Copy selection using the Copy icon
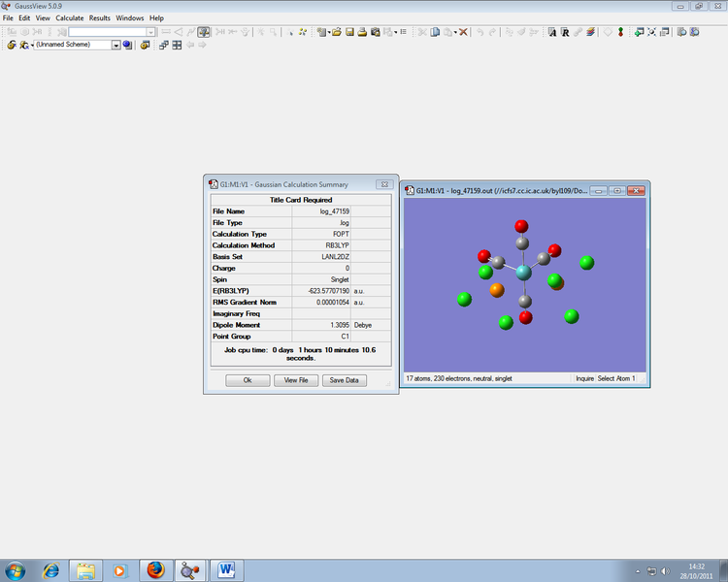Image resolution: width=728 pixels, height=582 pixels. [435, 32]
